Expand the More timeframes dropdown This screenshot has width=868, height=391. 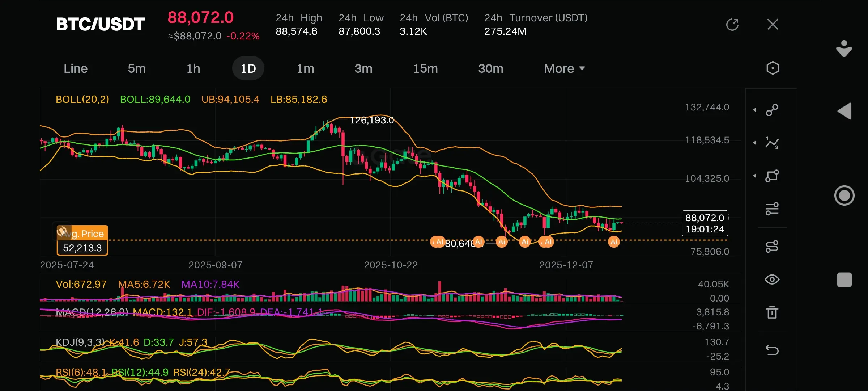click(564, 68)
